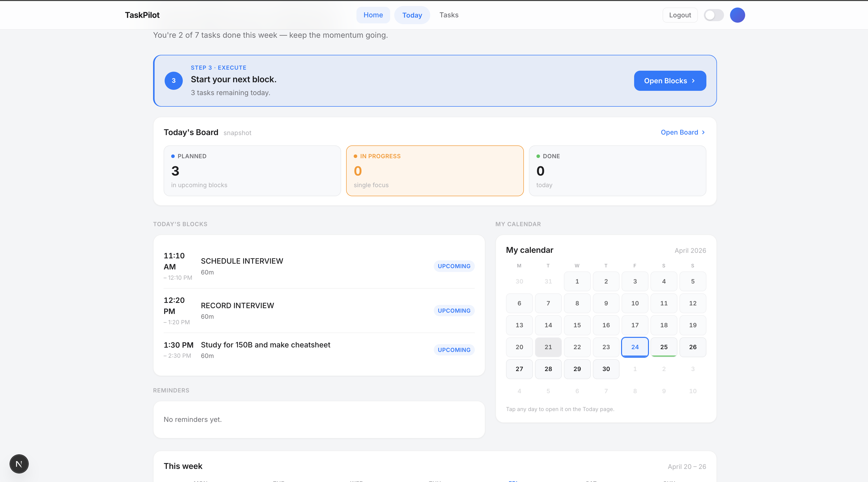The height and width of the screenshot is (482, 868).
Task: Click the Logout button
Action: pyautogui.click(x=680, y=15)
